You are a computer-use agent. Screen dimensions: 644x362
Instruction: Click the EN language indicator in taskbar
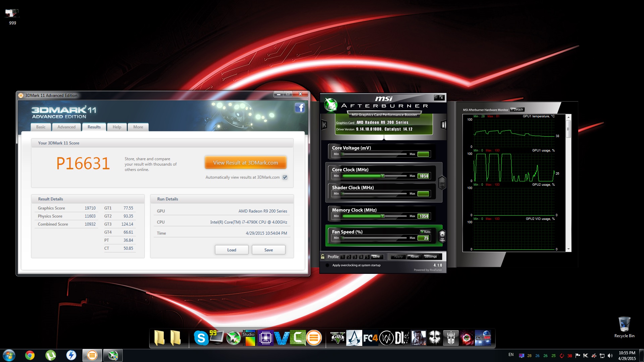511,355
